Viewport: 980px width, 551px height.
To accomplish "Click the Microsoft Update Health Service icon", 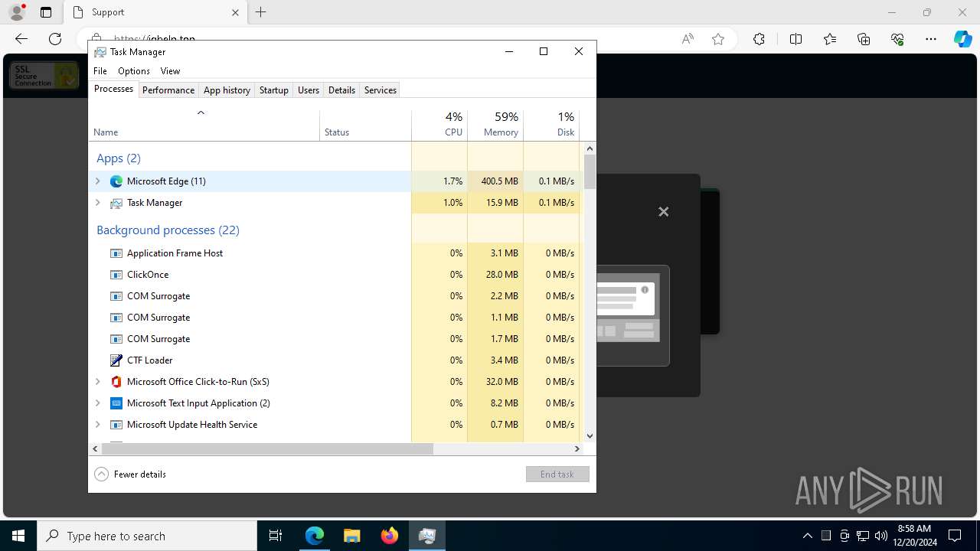I will coord(116,425).
